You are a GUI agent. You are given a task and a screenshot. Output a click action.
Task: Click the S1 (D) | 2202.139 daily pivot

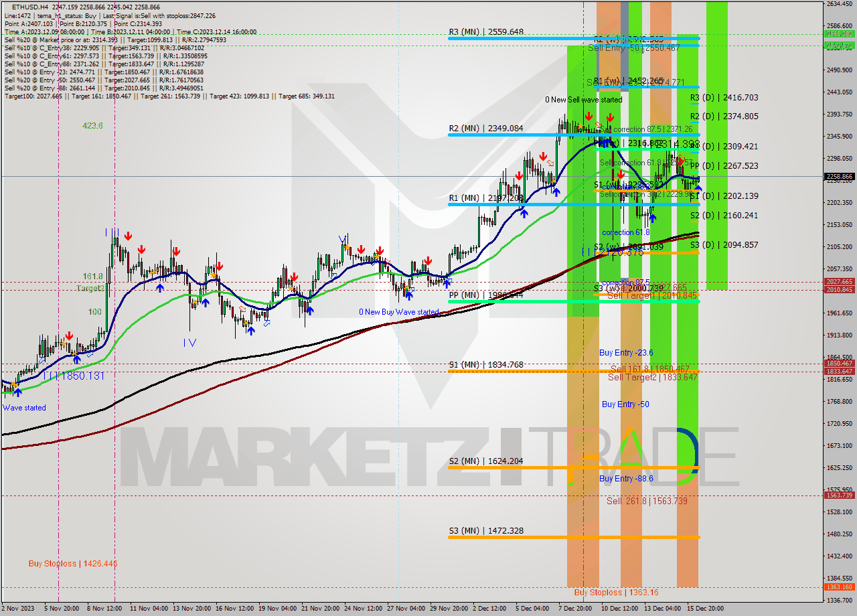click(724, 196)
